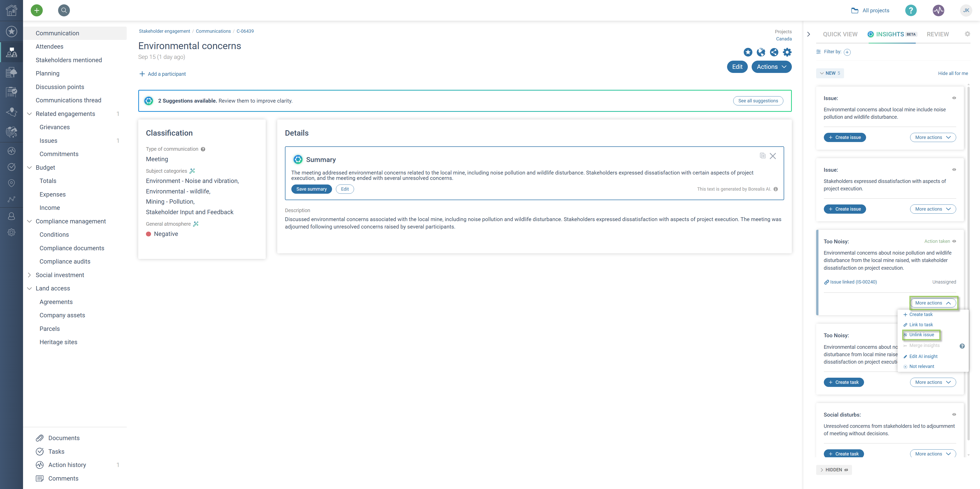Expand the HIDDEN insights section
980x489 pixels.
834,470
